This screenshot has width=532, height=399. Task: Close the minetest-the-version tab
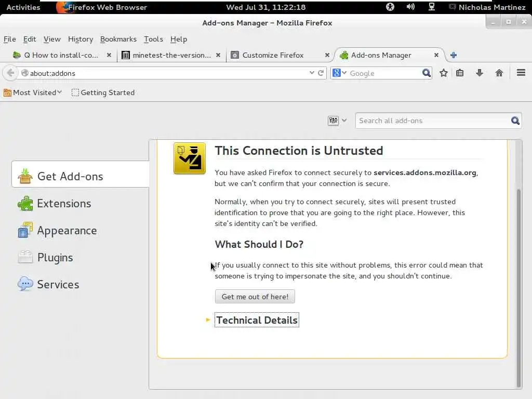coord(218,55)
